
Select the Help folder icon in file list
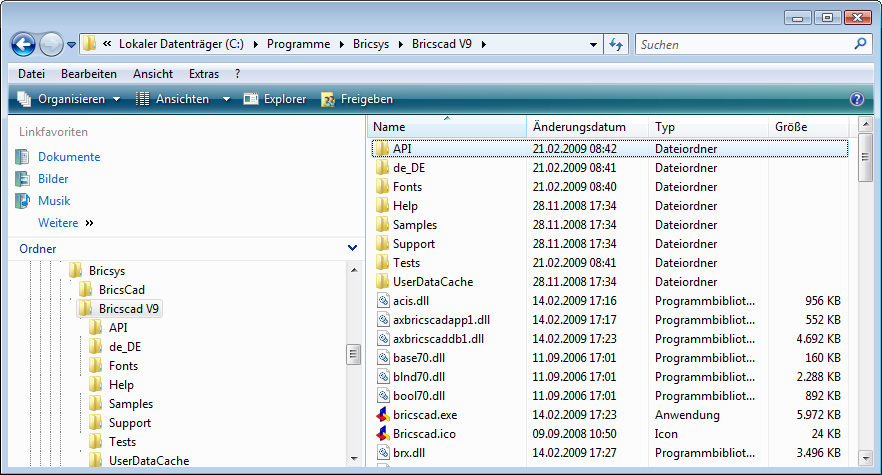382,206
